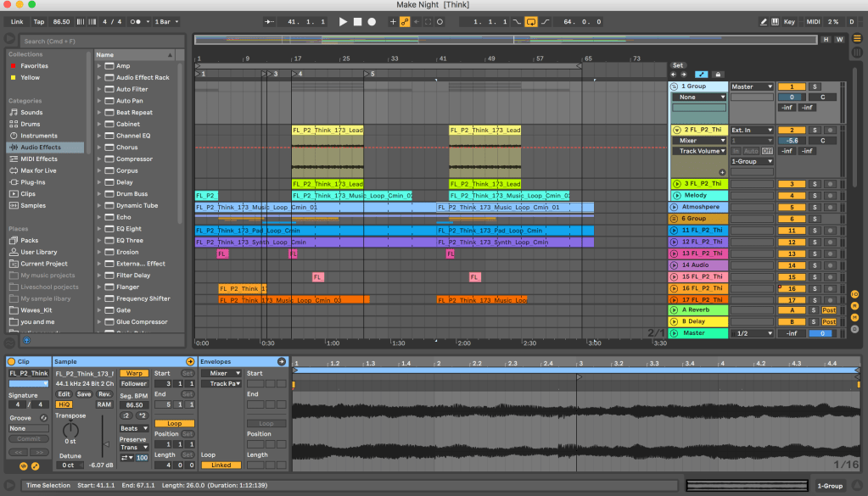This screenshot has height=496, width=868.
Task: Click the Tap tempo button
Action: click(x=39, y=21)
